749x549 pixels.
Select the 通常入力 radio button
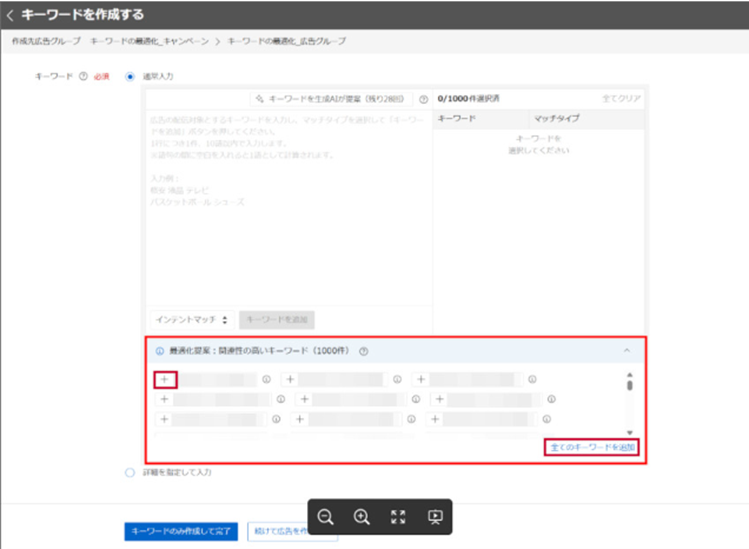pyautogui.click(x=131, y=77)
